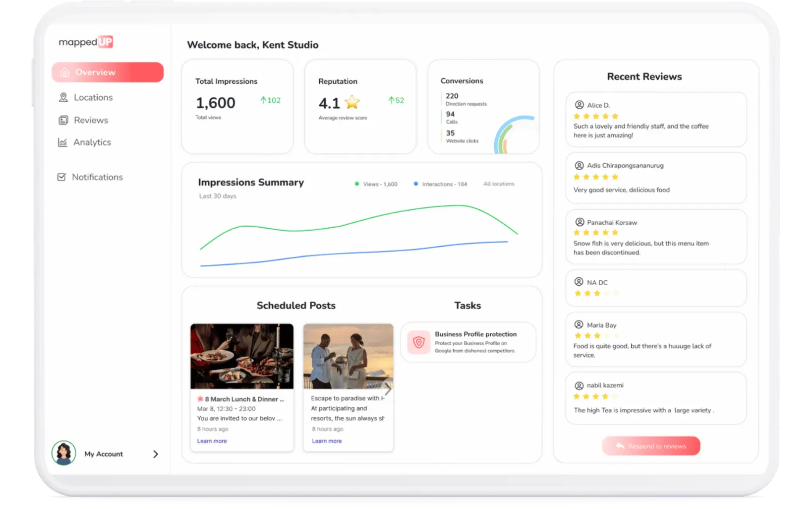Click the My Account avatar picture
Viewport: 812px width, 509px height.
tap(64, 453)
